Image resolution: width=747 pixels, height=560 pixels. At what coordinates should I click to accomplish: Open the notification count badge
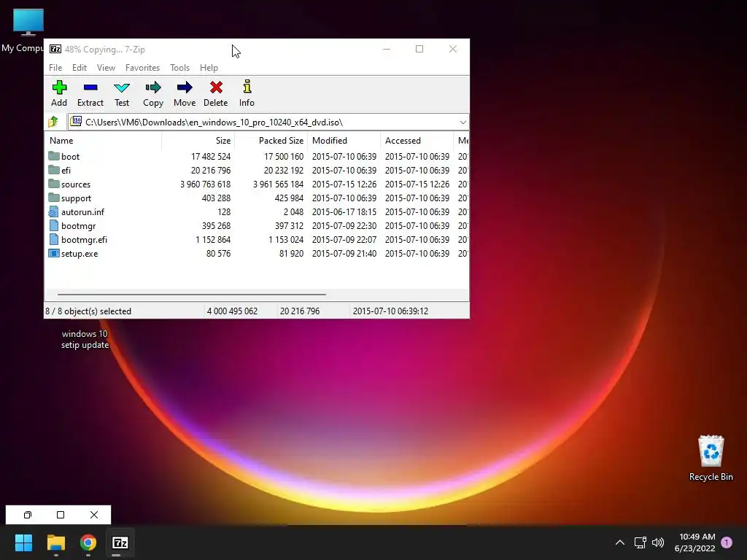coord(727,542)
